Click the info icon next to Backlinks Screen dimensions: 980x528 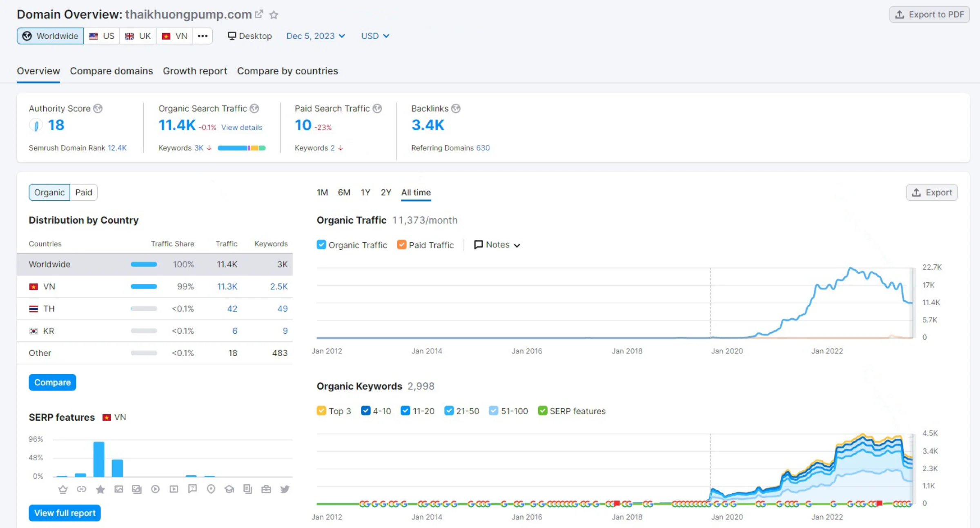click(456, 109)
